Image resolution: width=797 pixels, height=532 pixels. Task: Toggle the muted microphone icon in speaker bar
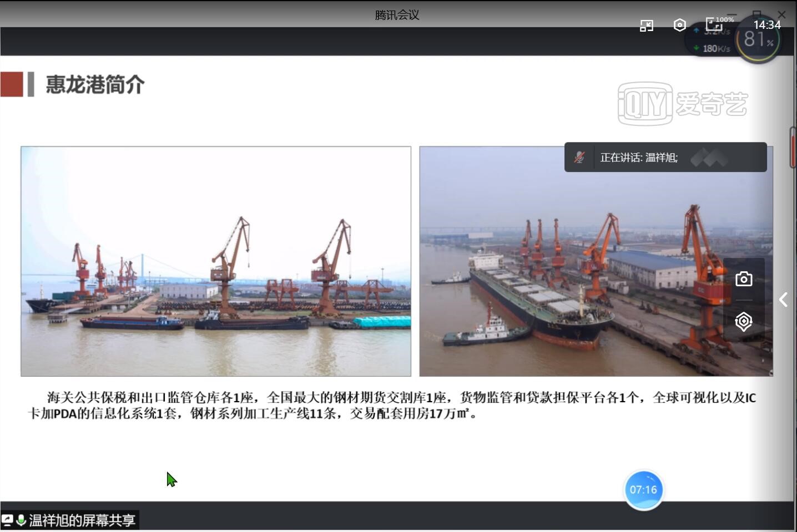click(x=579, y=158)
